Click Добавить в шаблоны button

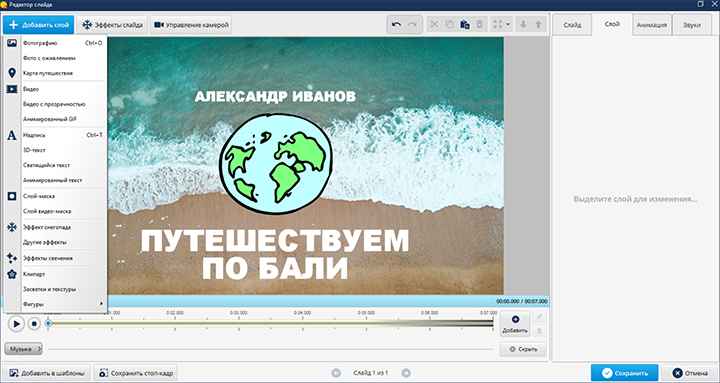pos(47,373)
